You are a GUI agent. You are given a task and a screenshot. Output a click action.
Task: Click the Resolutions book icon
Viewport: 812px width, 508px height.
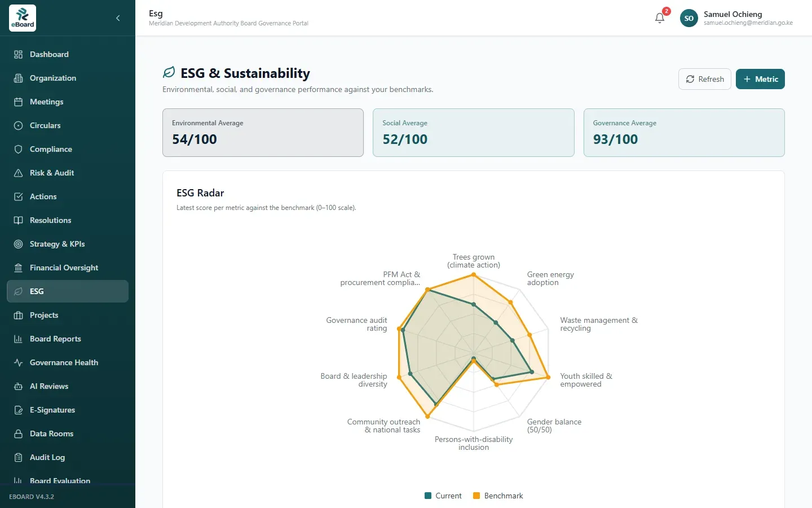18,220
